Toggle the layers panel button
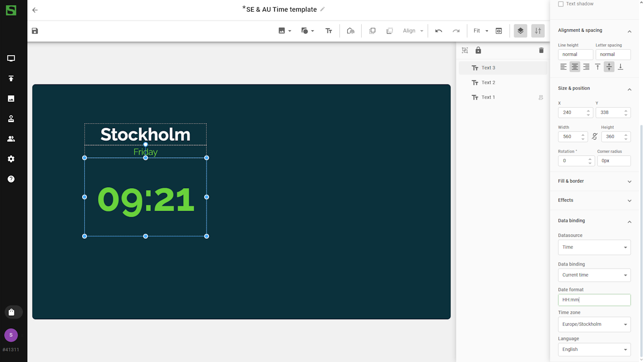This screenshot has width=644, height=362. (x=520, y=31)
